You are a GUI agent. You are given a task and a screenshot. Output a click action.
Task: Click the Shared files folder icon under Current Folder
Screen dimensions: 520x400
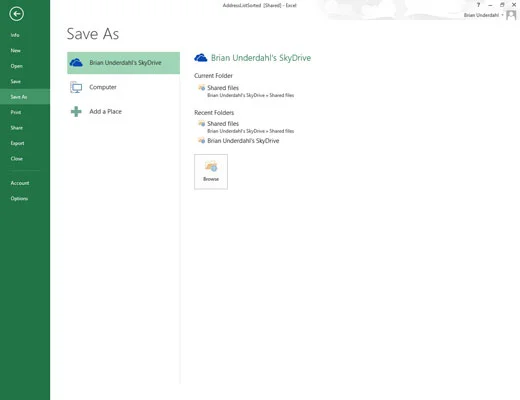coord(202,88)
